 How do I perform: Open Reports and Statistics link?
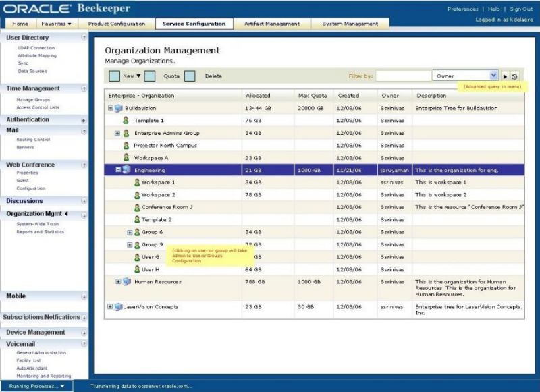click(40, 232)
